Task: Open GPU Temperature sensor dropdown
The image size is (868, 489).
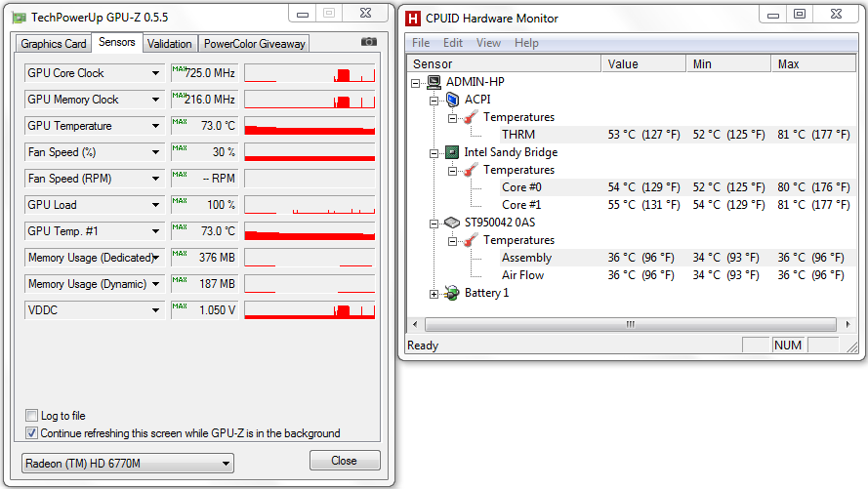Action: [x=155, y=126]
